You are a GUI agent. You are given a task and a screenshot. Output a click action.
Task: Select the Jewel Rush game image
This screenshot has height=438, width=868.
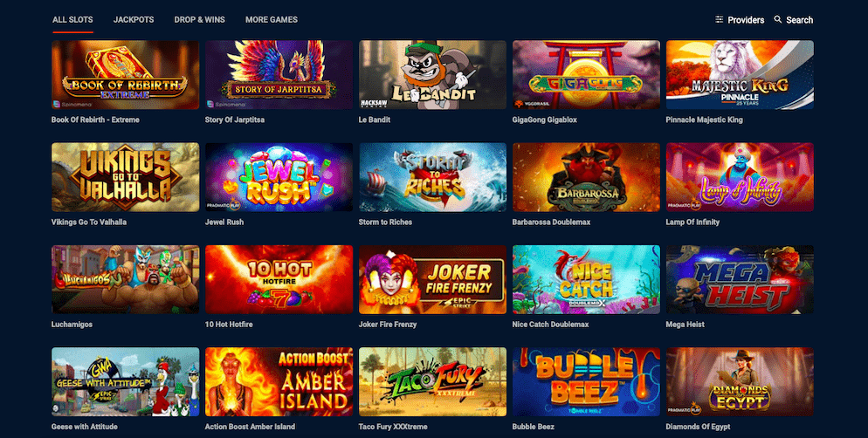(x=279, y=177)
